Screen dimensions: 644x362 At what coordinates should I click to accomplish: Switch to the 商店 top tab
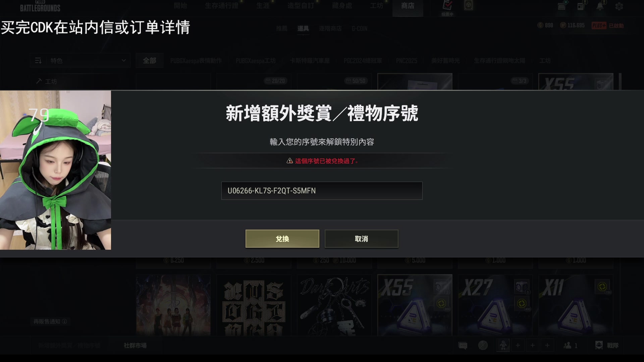tap(408, 6)
